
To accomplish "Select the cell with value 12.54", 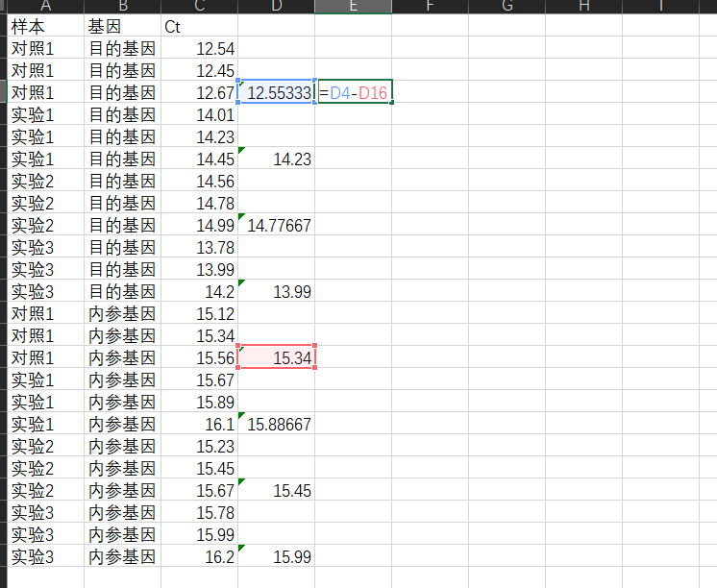I will (199, 49).
